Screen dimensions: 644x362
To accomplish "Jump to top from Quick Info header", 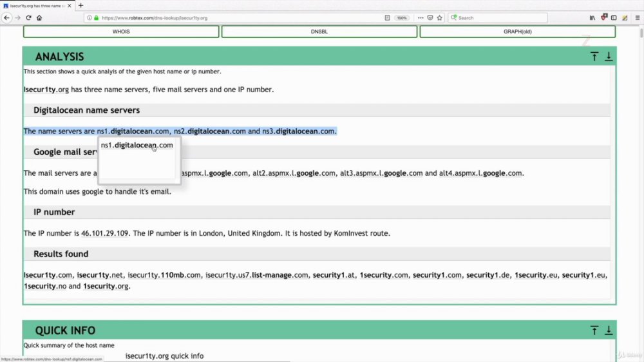I will [594, 330].
